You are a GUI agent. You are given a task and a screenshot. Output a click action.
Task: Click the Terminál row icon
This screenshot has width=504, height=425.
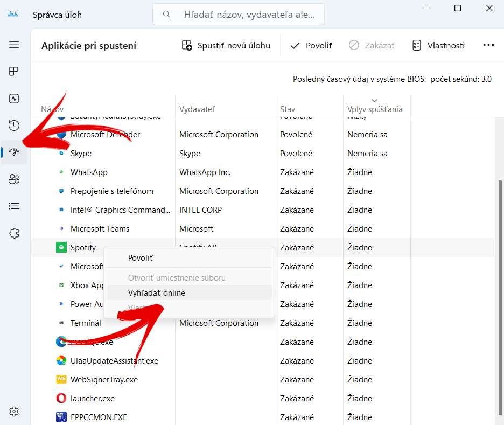(61, 323)
